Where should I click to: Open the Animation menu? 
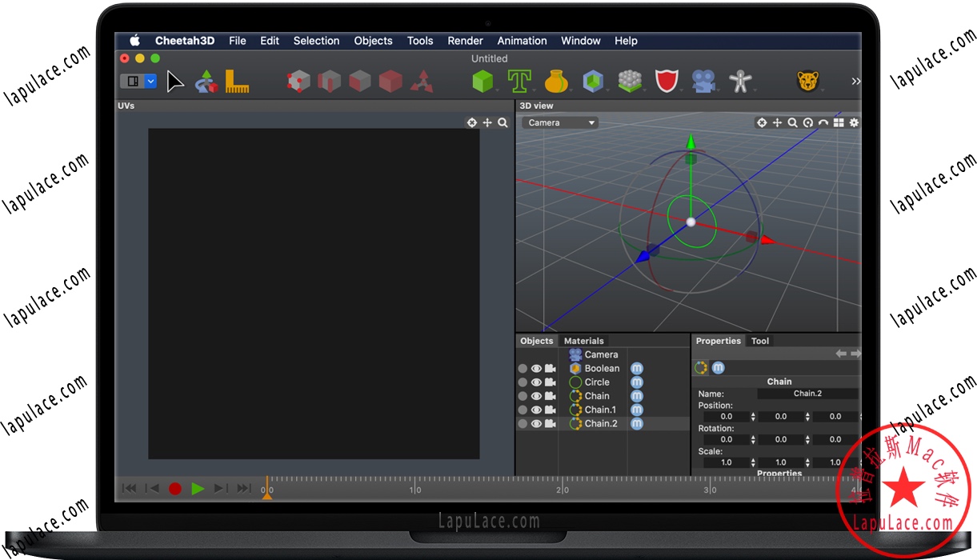click(x=522, y=41)
